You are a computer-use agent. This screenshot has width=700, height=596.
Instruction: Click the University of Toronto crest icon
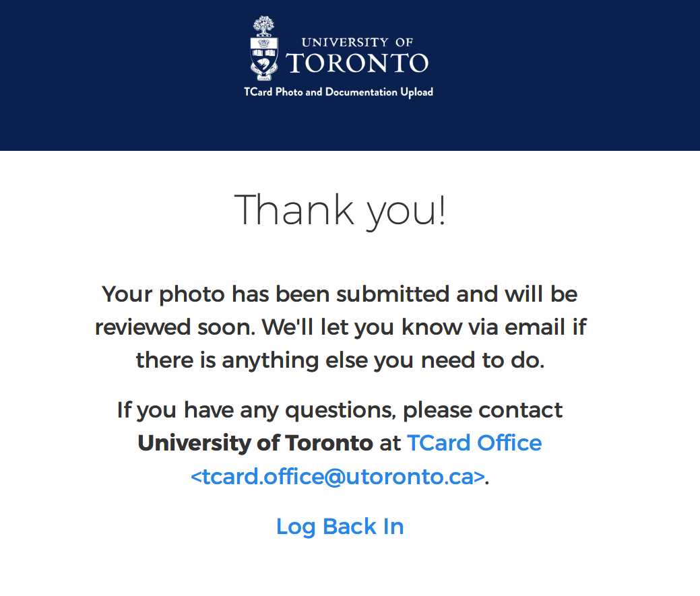point(264,58)
